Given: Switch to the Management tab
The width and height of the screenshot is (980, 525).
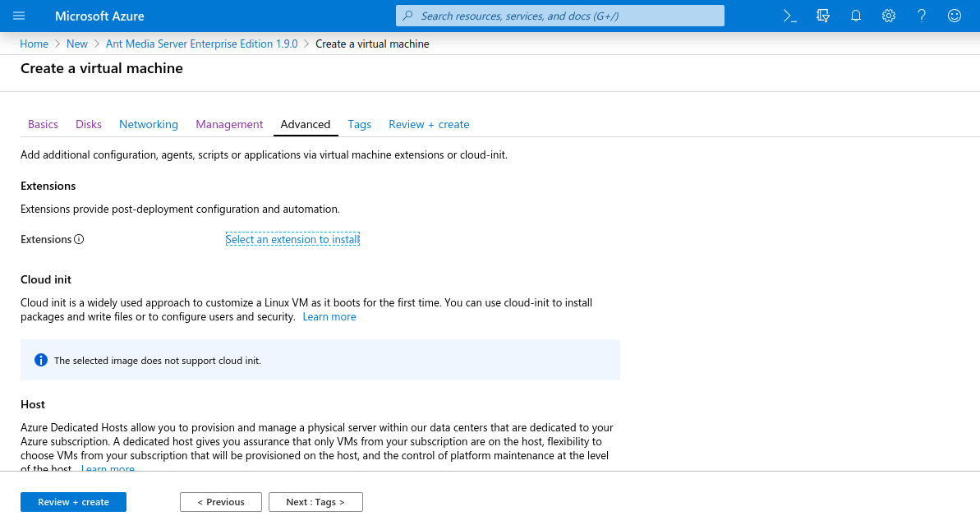Looking at the screenshot, I should pyautogui.click(x=229, y=124).
